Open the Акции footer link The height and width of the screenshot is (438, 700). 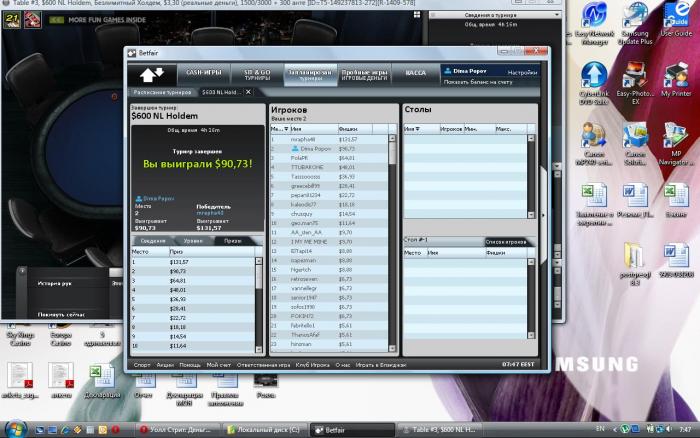coord(165,365)
